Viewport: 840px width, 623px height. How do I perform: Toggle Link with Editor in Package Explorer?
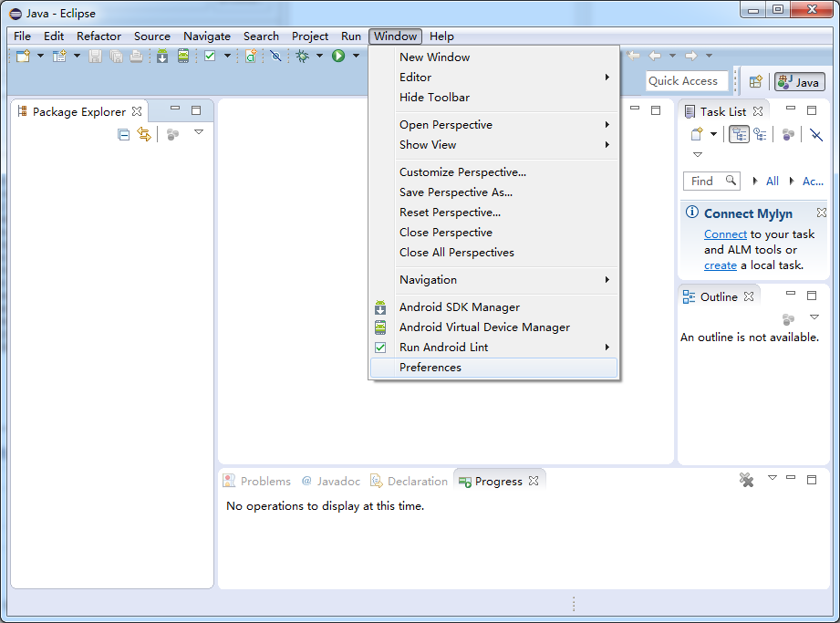pyautogui.click(x=144, y=134)
